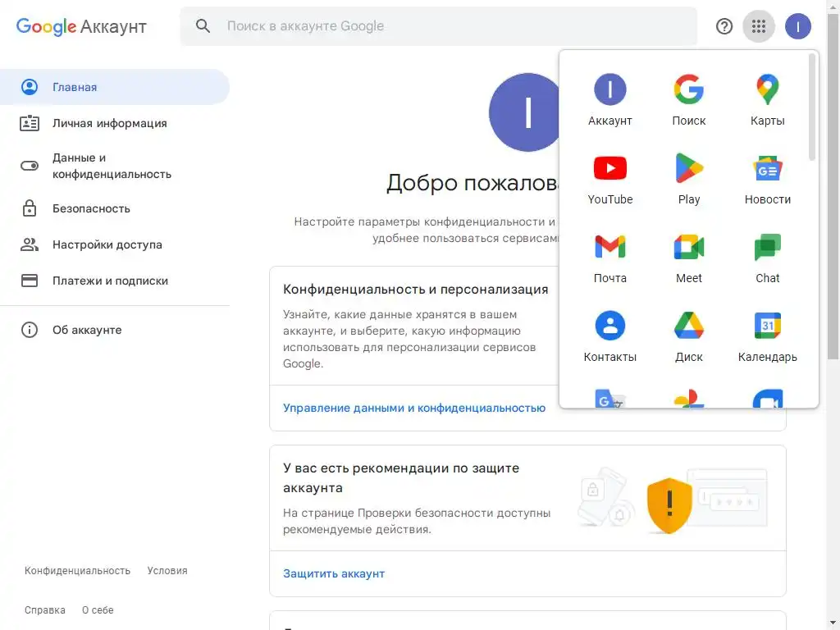Open Данные и конфиденциальность section

115,166
